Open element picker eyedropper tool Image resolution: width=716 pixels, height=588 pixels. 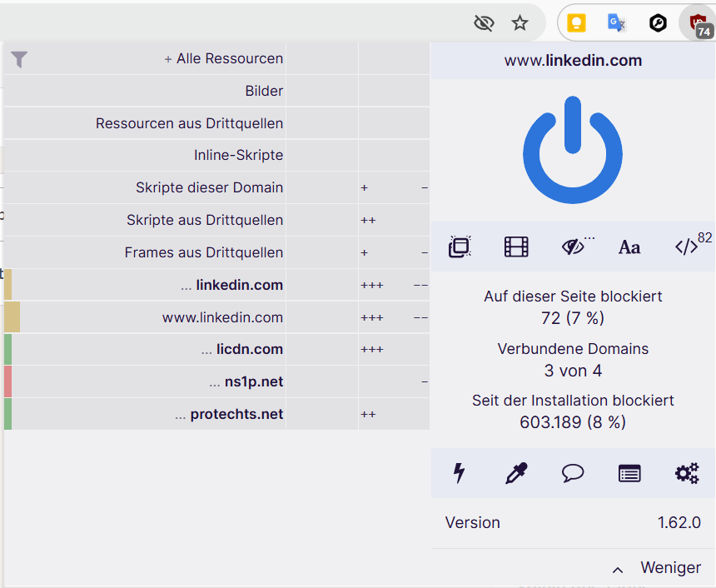516,473
